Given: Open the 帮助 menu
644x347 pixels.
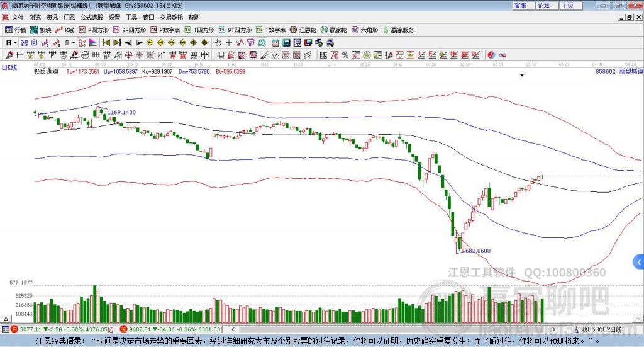Looking at the screenshot, I should [x=194, y=17].
